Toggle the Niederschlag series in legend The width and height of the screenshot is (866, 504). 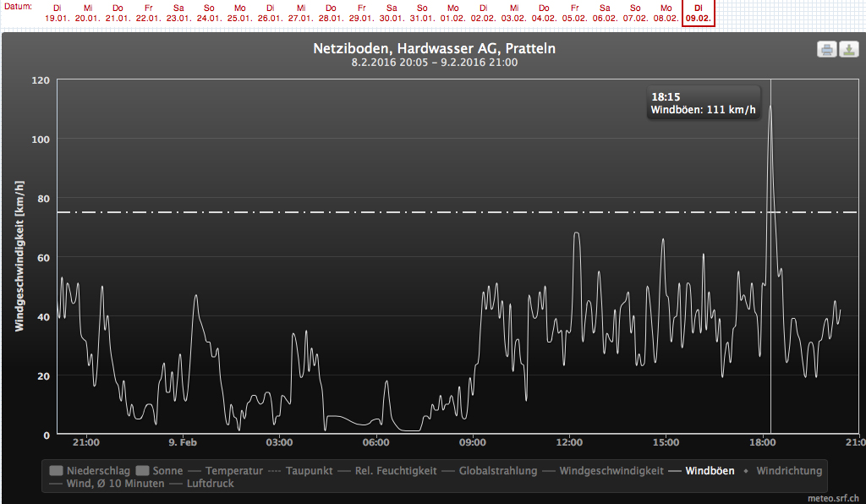(x=90, y=470)
